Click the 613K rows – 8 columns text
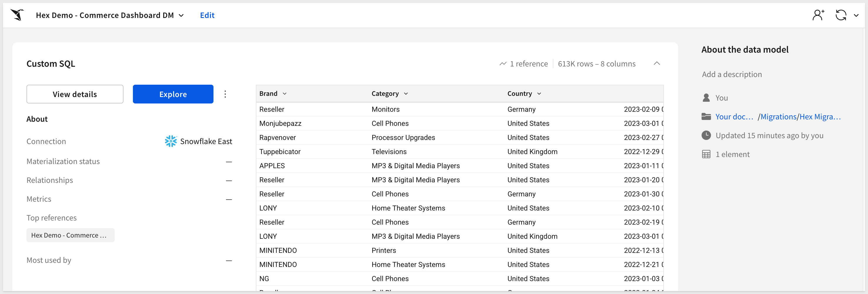 (596, 64)
